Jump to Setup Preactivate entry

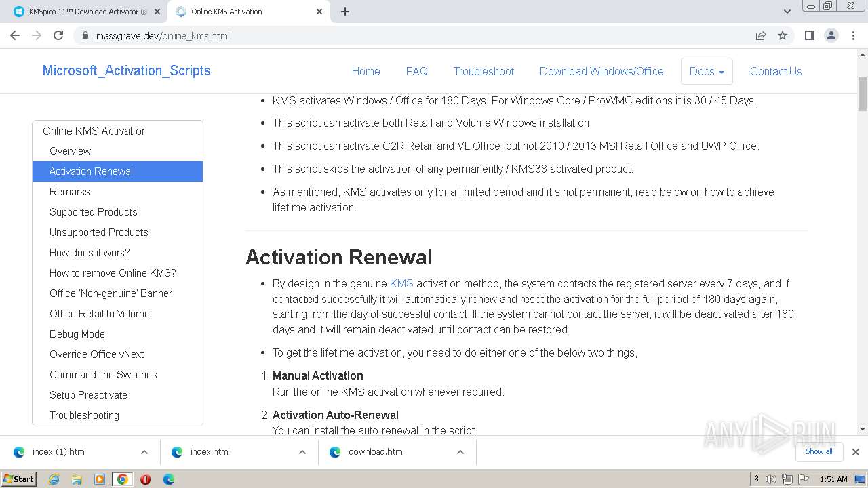point(88,395)
